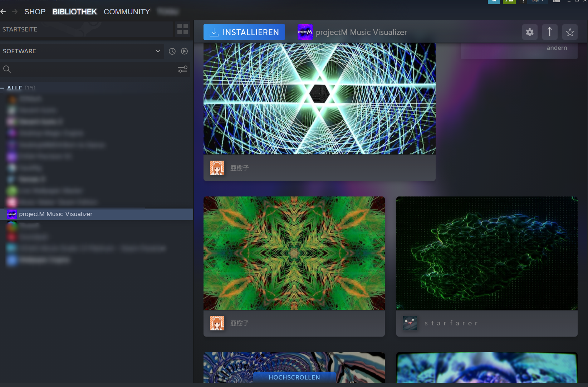
Task: Click the ändern link
Action: [557, 48]
